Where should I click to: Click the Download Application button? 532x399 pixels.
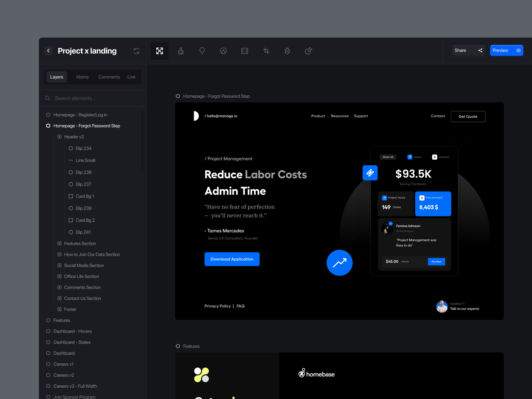(x=232, y=259)
